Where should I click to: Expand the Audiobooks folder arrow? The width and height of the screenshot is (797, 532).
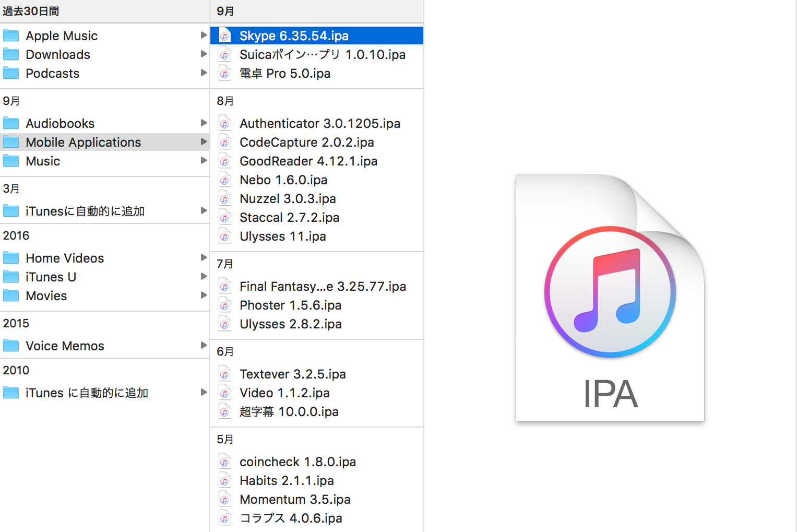tap(204, 123)
